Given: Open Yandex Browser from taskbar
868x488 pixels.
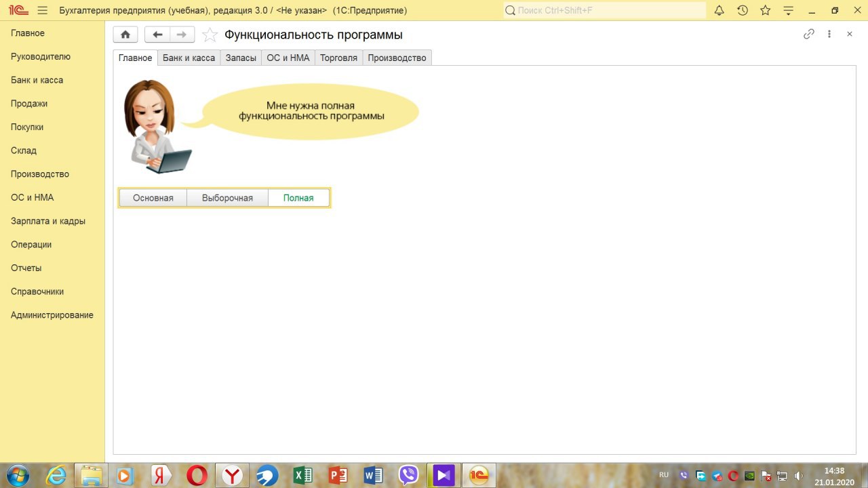Looking at the screenshot, I should tap(232, 475).
